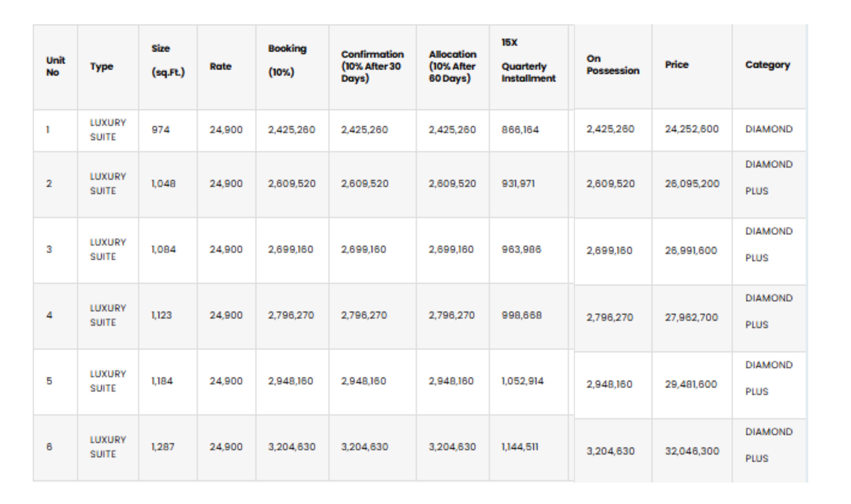Screen dimensions: 851x504
Task: Click the On Possession column header
Action: coord(613,65)
